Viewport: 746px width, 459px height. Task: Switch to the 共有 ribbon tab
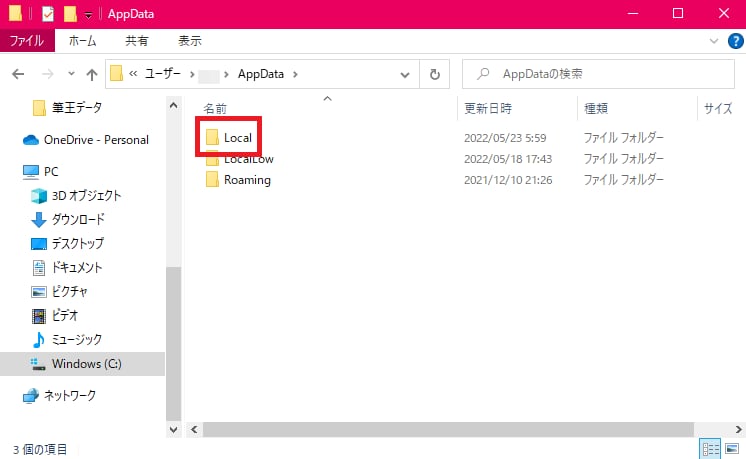pos(137,41)
